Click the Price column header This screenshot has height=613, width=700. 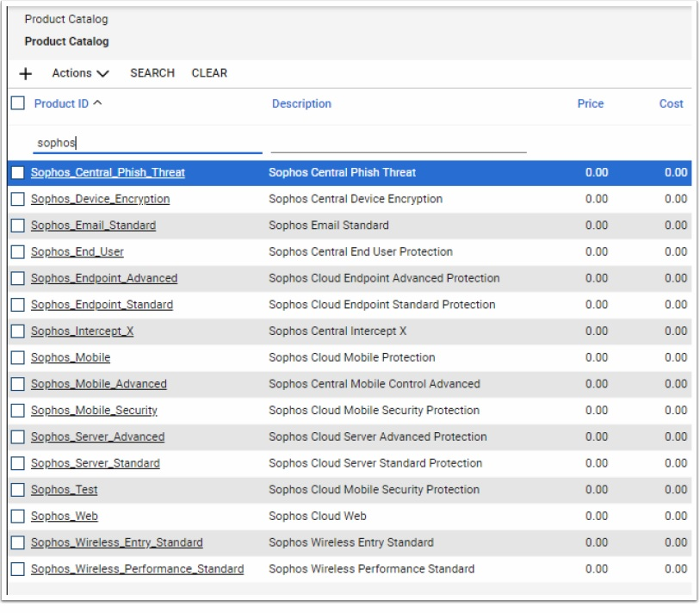[590, 103]
